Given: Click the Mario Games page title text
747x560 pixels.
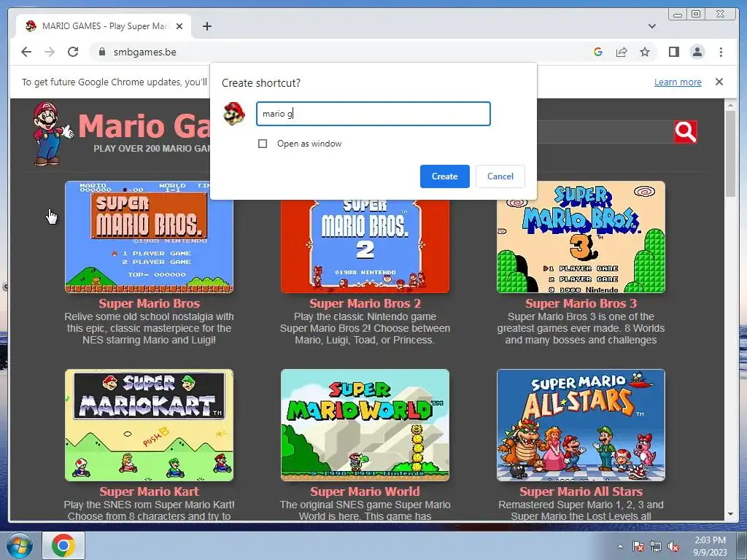Looking at the screenshot, I should [x=144, y=125].
